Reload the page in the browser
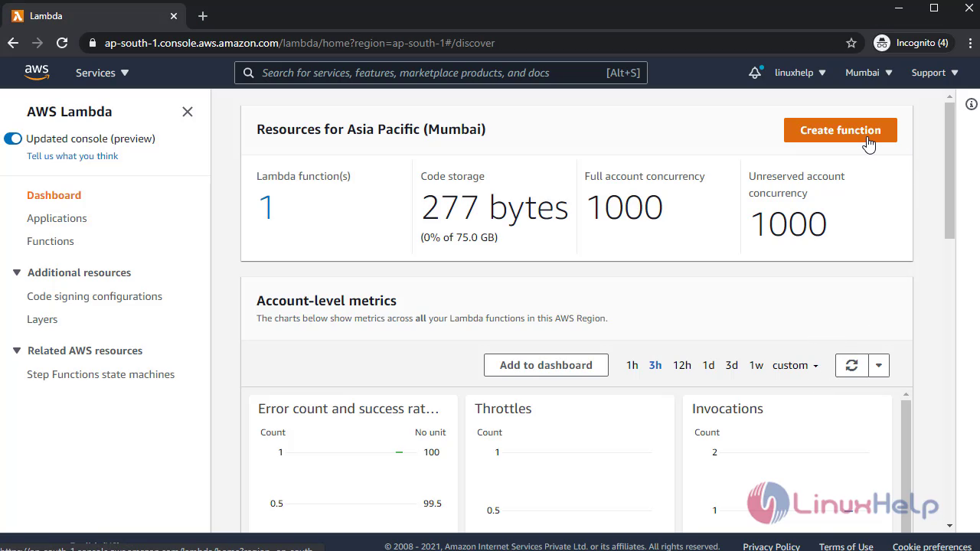Image resolution: width=980 pixels, height=551 pixels. pyautogui.click(x=62, y=43)
